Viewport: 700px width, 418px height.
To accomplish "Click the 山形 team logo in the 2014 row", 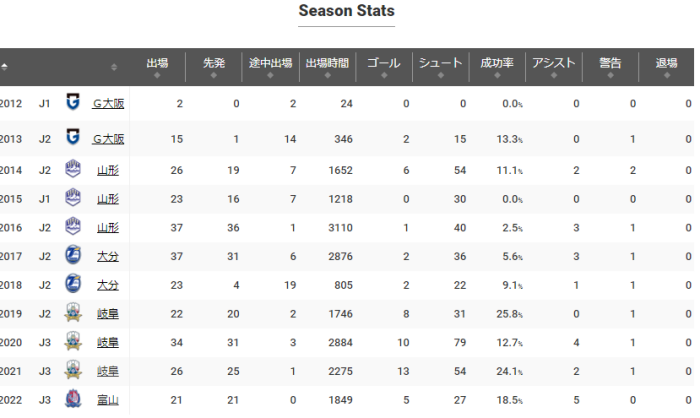I will (x=72, y=168).
